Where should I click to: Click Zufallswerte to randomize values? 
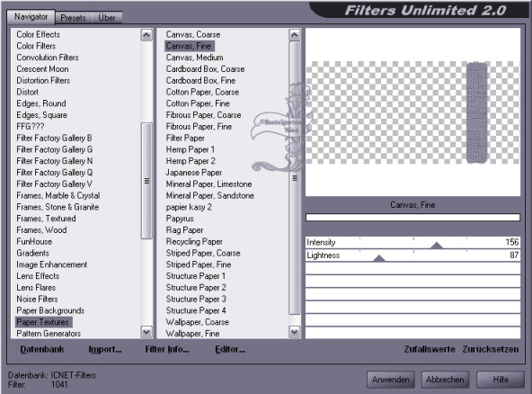[430, 349]
